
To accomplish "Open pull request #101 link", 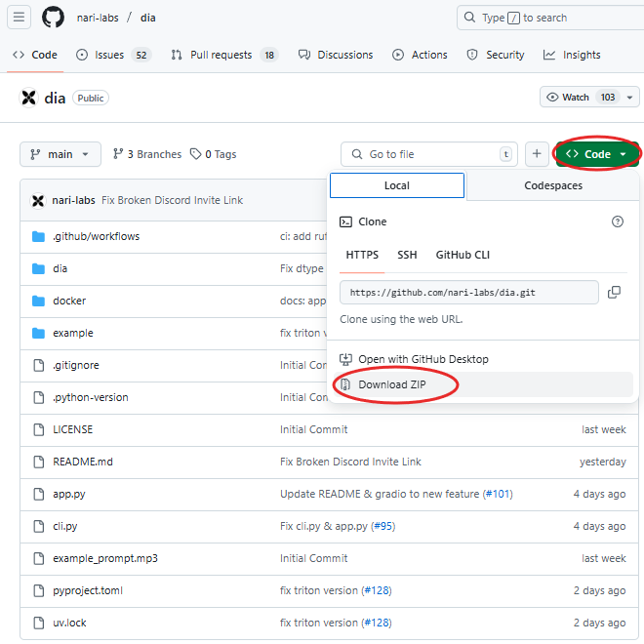I will pos(498,494).
